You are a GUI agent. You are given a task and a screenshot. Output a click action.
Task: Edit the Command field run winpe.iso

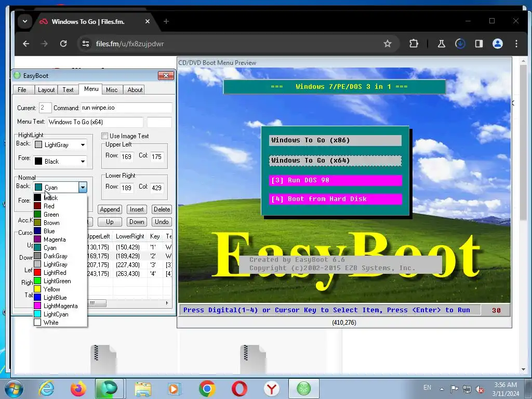(x=126, y=108)
